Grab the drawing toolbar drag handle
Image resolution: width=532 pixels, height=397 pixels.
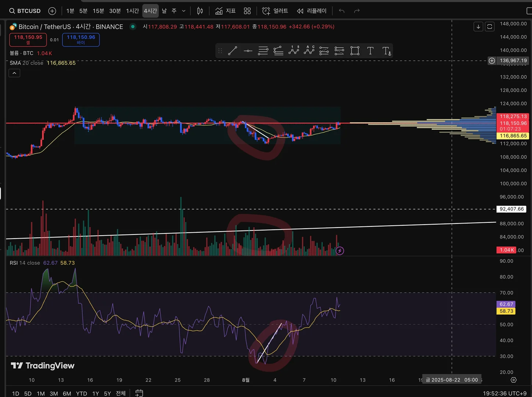(220, 51)
